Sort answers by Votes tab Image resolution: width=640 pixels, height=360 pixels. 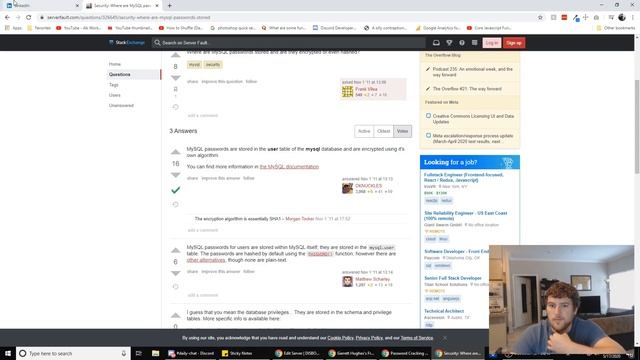[402, 131]
